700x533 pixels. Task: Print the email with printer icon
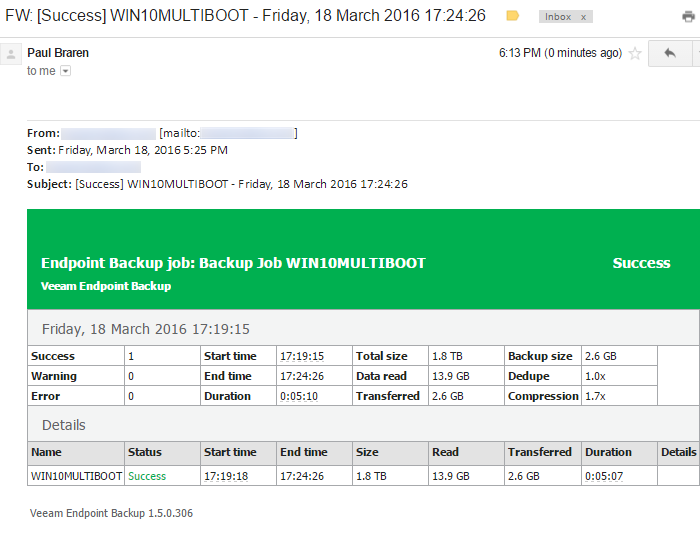689,17
